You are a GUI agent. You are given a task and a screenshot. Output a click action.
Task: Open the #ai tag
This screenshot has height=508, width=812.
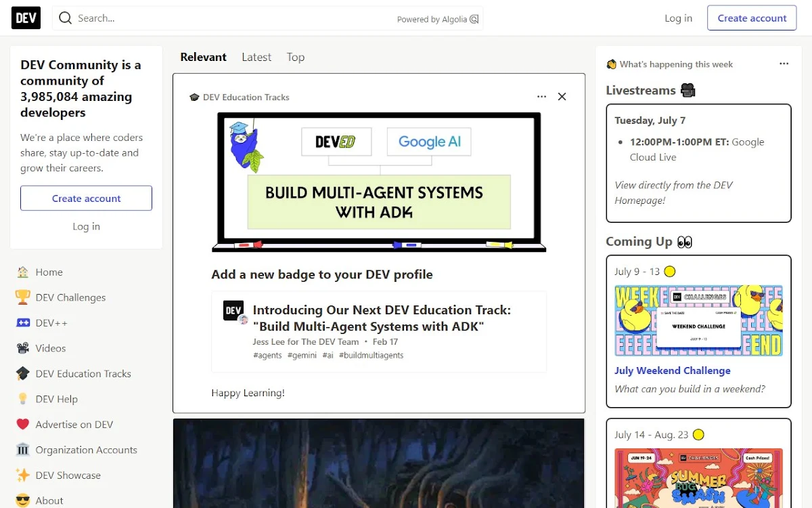328,356
